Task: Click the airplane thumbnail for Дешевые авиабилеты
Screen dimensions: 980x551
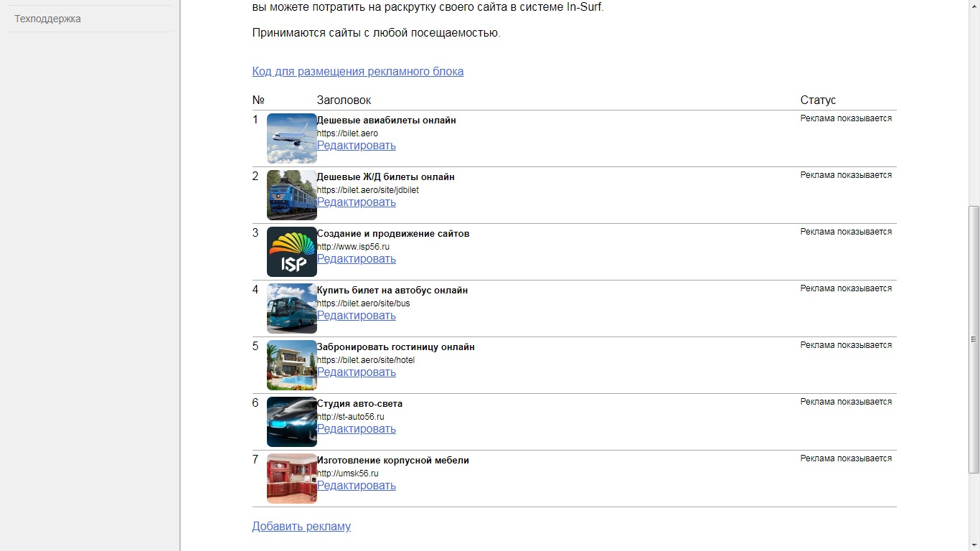Action: tap(292, 138)
